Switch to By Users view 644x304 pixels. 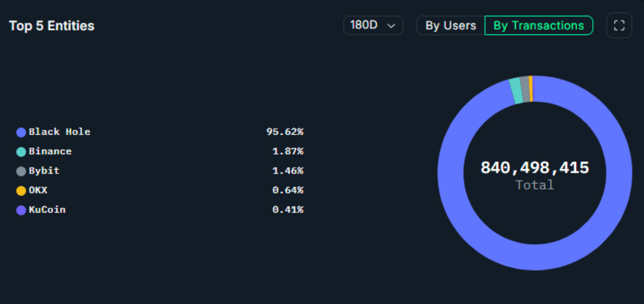pyautogui.click(x=451, y=26)
